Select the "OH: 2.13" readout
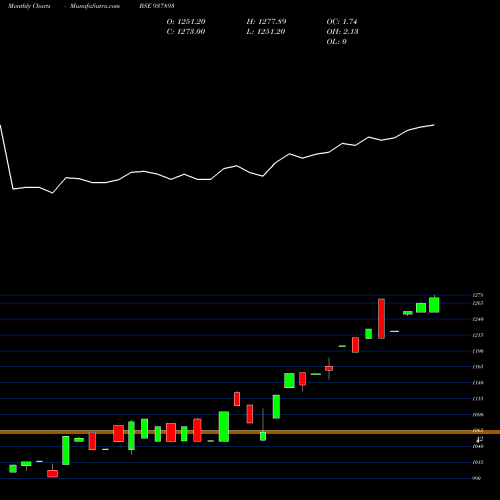The height and width of the screenshot is (500, 500). coord(342,32)
